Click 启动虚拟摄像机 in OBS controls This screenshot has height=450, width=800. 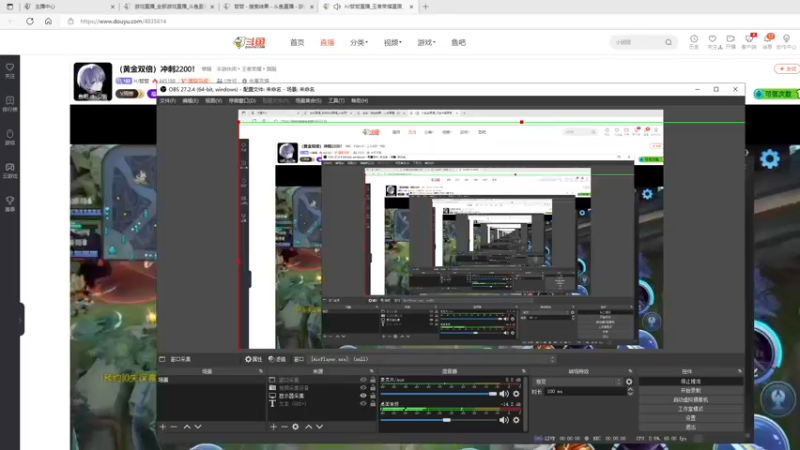[690, 400]
